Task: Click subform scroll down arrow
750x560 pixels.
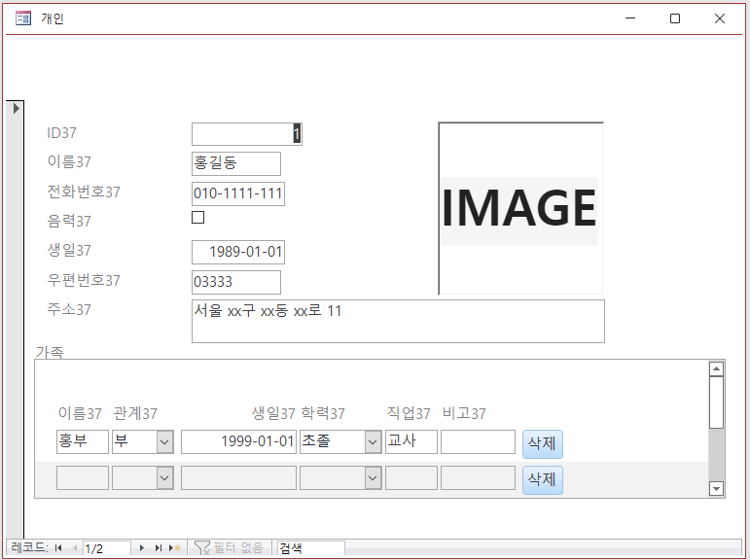Action: click(716, 488)
